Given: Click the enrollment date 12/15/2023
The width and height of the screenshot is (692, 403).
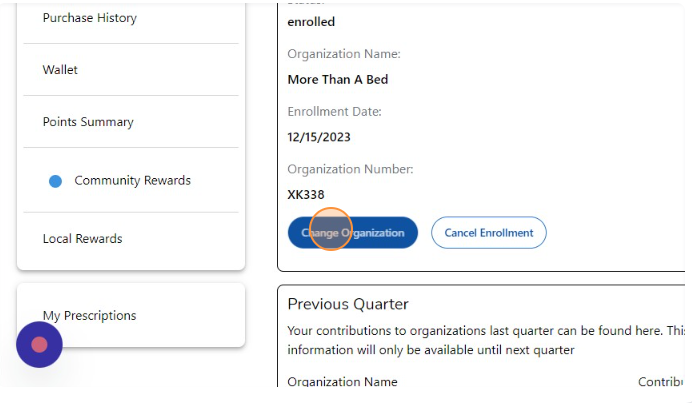Looking at the screenshot, I should (x=319, y=137).
